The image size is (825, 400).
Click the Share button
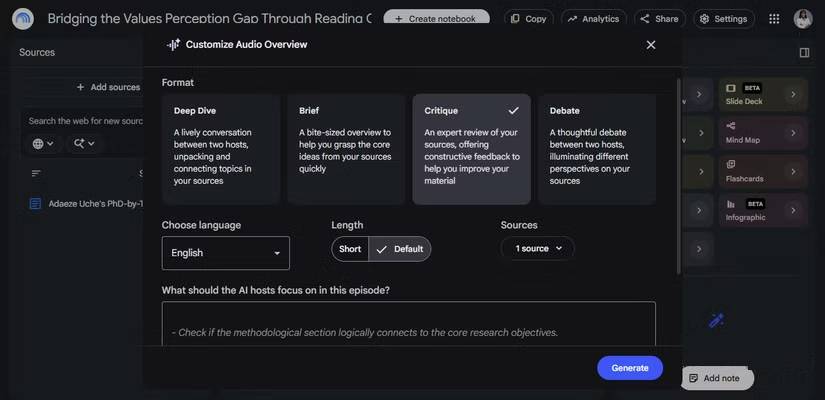pos(659,19)
